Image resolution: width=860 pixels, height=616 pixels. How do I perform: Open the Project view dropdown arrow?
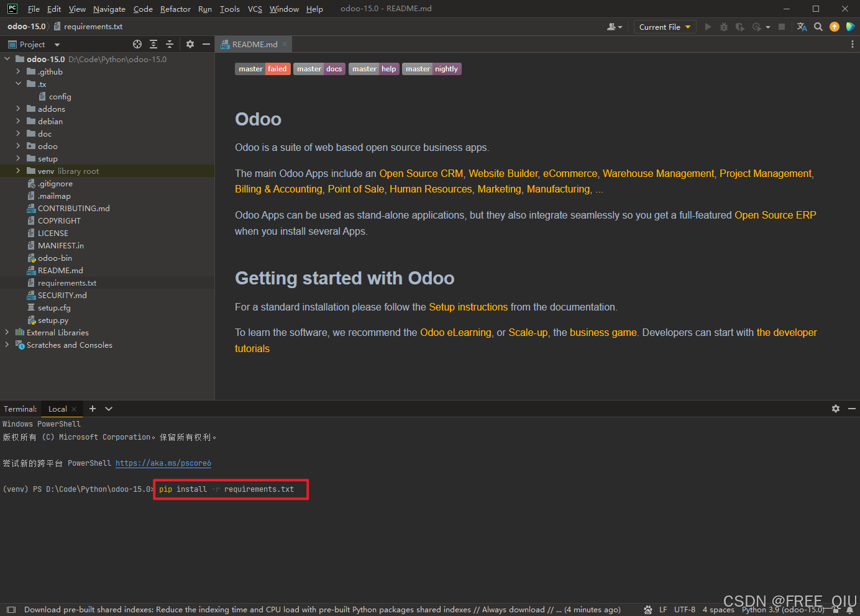(57, 45)
